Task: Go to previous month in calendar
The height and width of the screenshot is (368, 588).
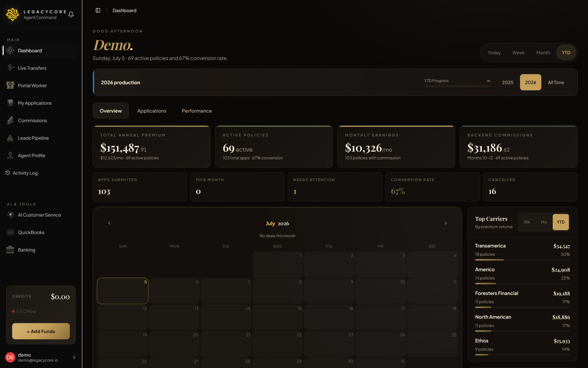Action: coord(109,223)
